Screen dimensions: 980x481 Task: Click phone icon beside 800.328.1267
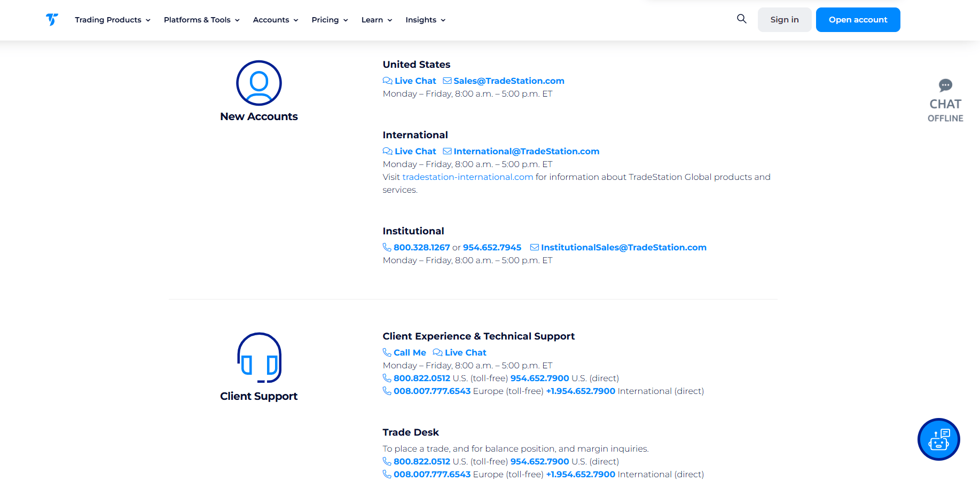(387, 247)
